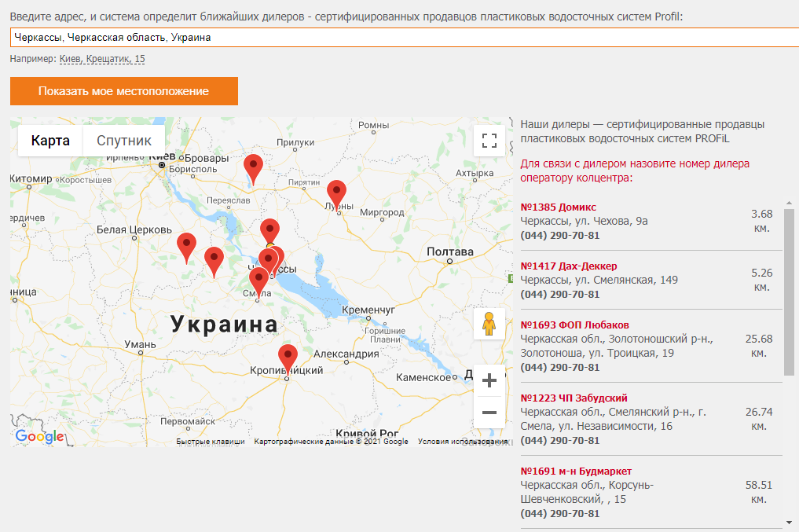This screenshot has width=799, height=532.
Task: Click Картографические данные © 2021 Google text
Action: pyautogui.click(x=332, y=442)
